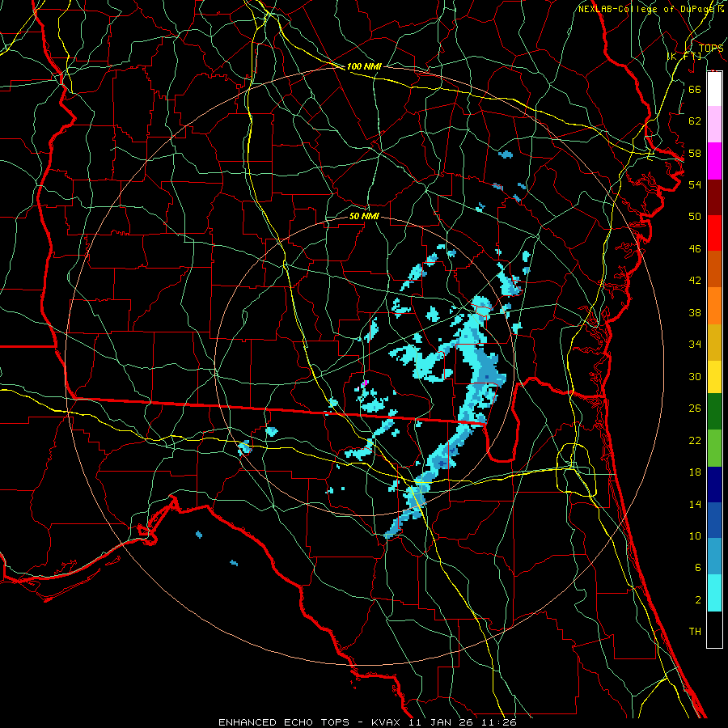Click the yellow legend color block
Viewport: 728px width, 728px height.
click(x=714, y=377)
